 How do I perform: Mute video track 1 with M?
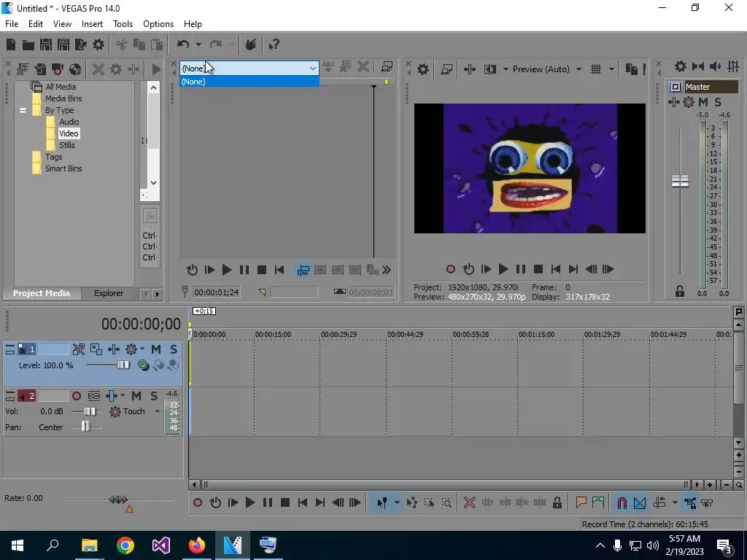tap(156, 349)
